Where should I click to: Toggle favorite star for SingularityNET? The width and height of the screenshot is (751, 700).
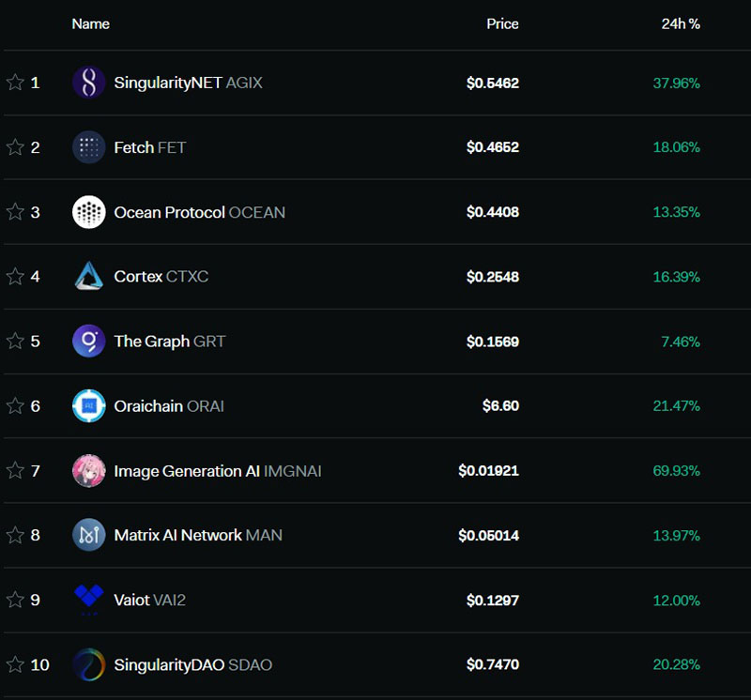pos(15,83)
